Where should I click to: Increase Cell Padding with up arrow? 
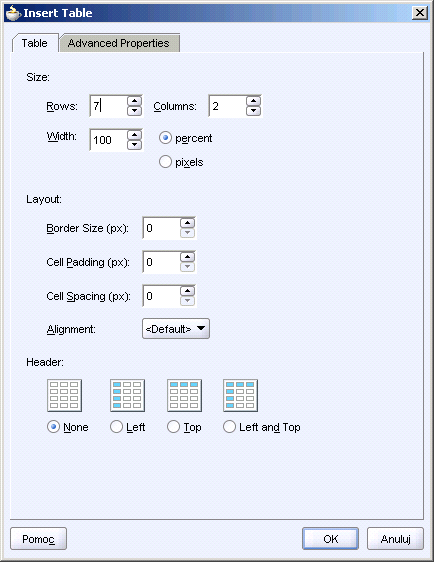pyautogui.click(x=187, y=257)
